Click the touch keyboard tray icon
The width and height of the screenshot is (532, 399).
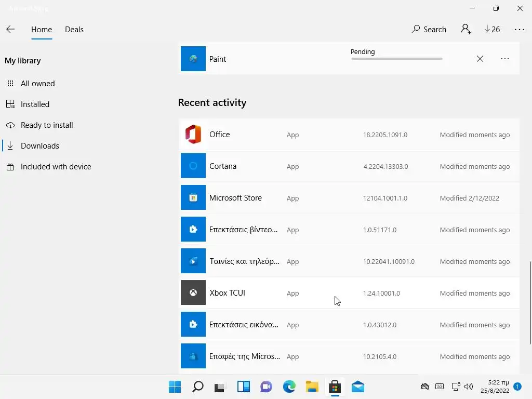tap(440, 387)
